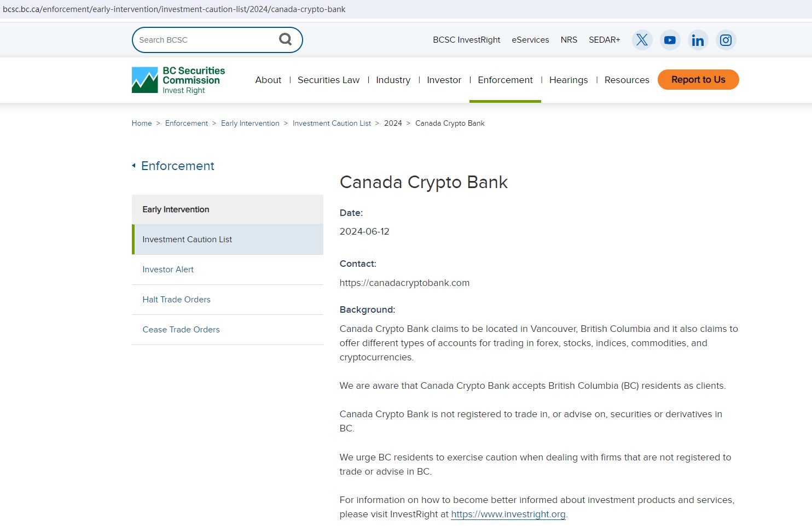Open Halt Trade Orders in sidebar
812x526 pixels.
[228, 300]
